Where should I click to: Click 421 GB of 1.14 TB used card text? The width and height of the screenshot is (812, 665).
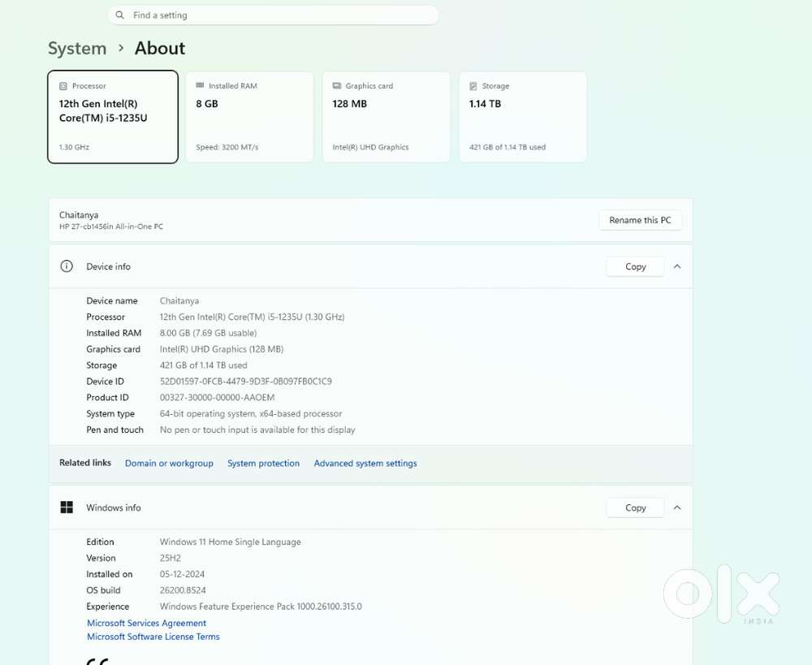(x=507, y=147)
